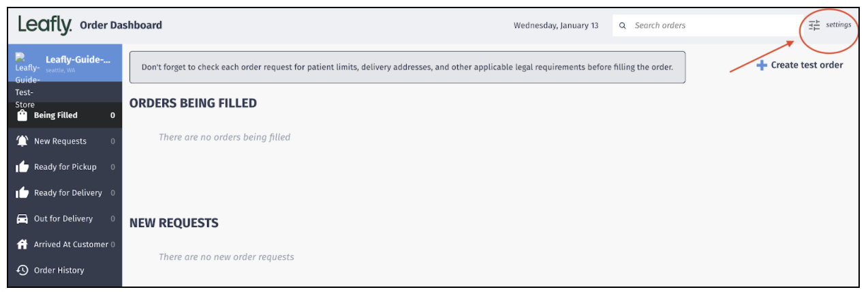
Task: Focus the Search orders field
Action: click(709, 26)
